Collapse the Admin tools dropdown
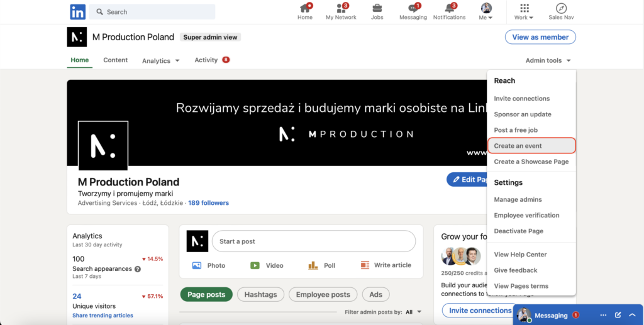Viewport: 644px width, 325px height. 548,61
